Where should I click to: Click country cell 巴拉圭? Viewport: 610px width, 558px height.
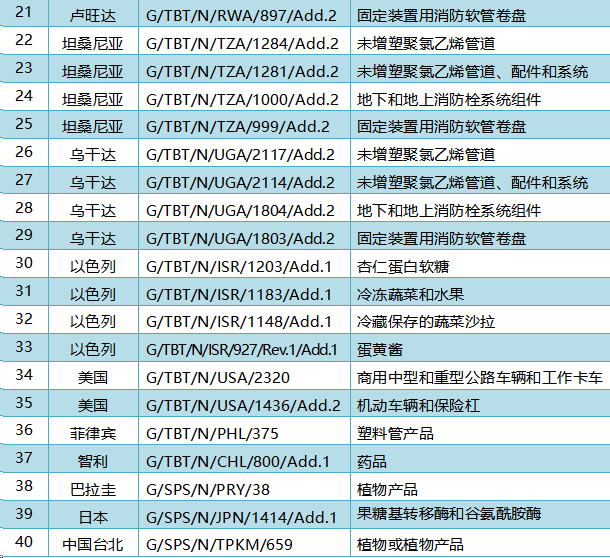[93, 487]
